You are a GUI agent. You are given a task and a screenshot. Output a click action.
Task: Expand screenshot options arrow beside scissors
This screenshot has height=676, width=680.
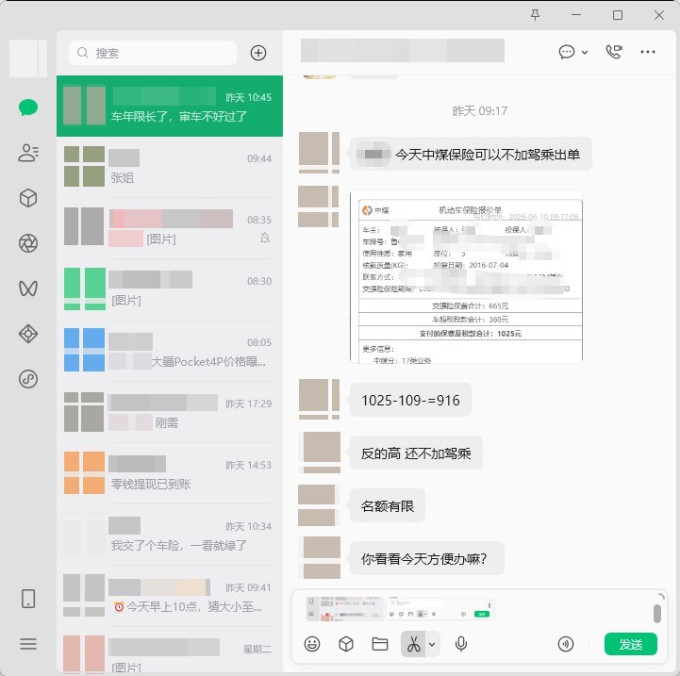coord(432,644)
